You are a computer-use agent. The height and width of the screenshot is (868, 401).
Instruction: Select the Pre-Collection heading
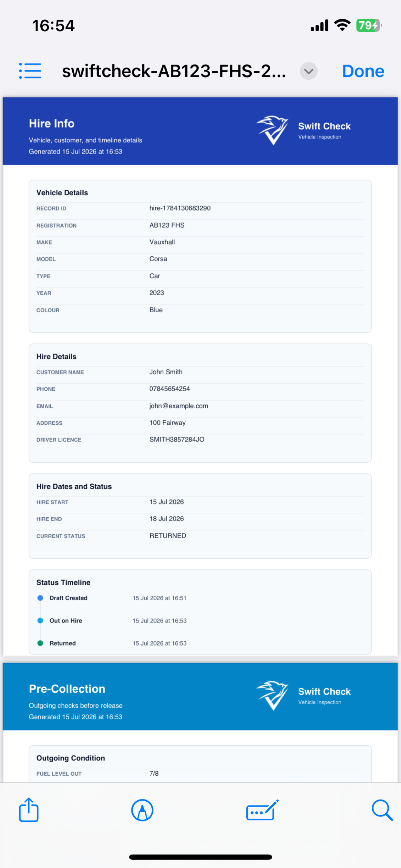[x=67, y=689]
